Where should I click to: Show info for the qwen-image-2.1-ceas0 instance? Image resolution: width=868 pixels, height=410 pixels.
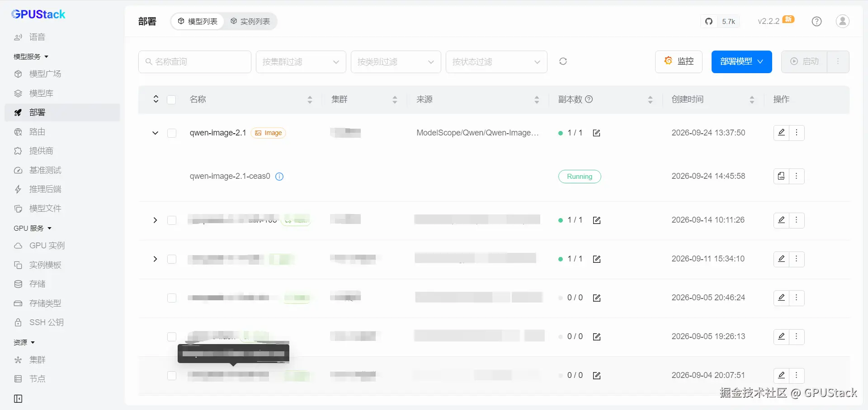click(279, 177)
